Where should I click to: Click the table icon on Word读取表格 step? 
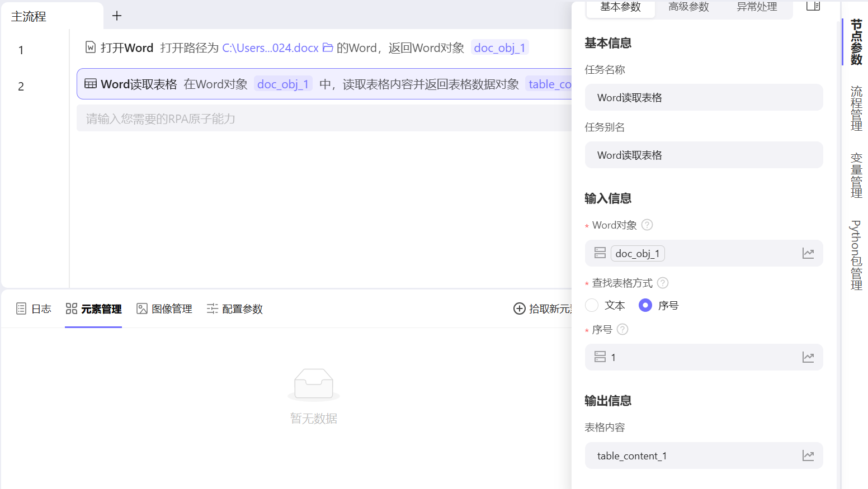(x=90, y=84)
